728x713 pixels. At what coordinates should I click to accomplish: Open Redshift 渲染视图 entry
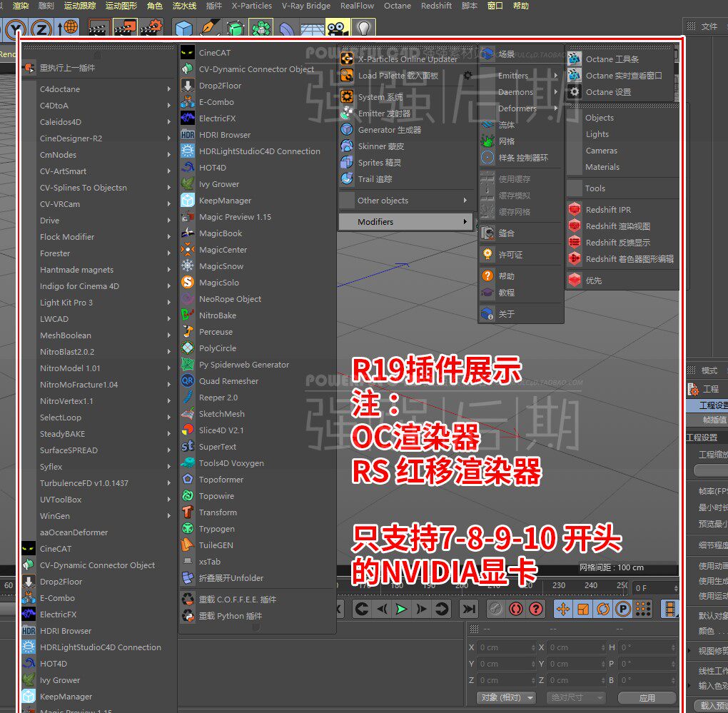622,226
